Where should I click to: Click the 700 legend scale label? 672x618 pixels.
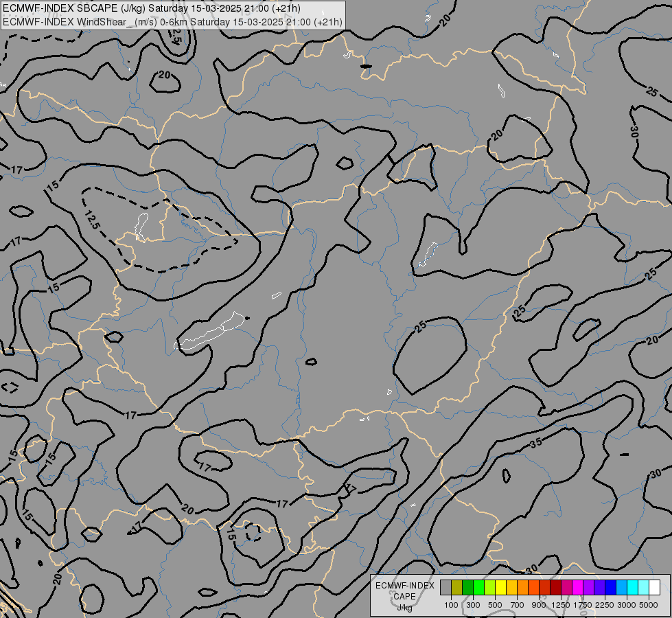518,605
